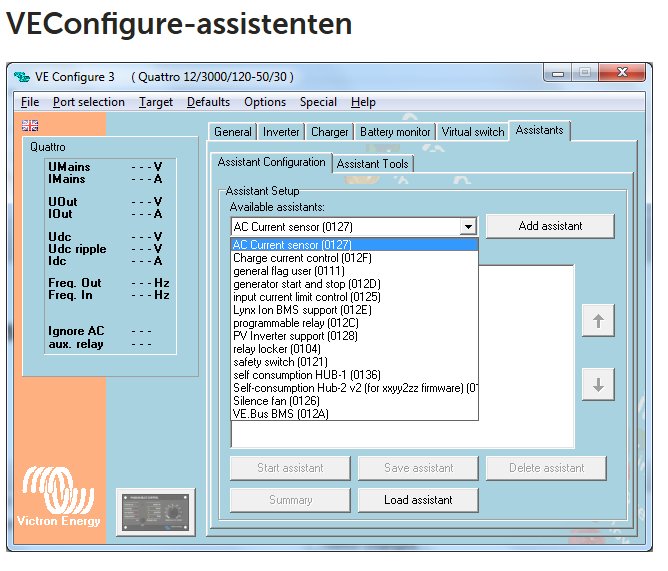Select PV Inverter support (0128)
Image resolution: width=668 pixels, height=571 pixels.
pos(292,336)
